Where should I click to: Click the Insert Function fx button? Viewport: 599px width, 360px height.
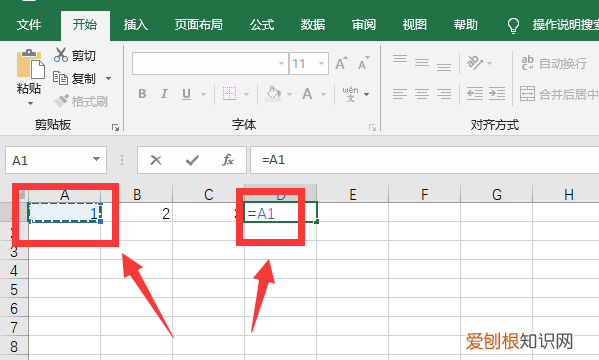pyautogui.click(x=228, y=160)
